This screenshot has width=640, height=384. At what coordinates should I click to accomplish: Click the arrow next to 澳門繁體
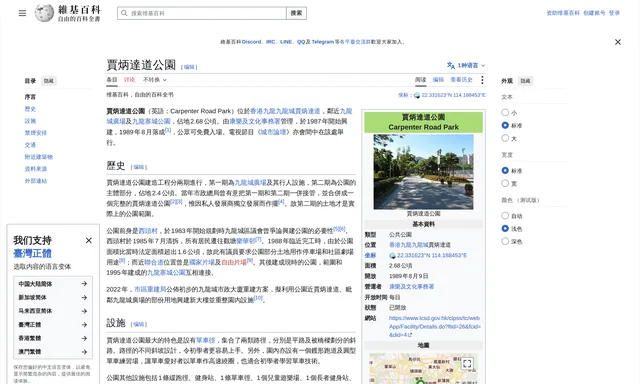pos(84,352)
